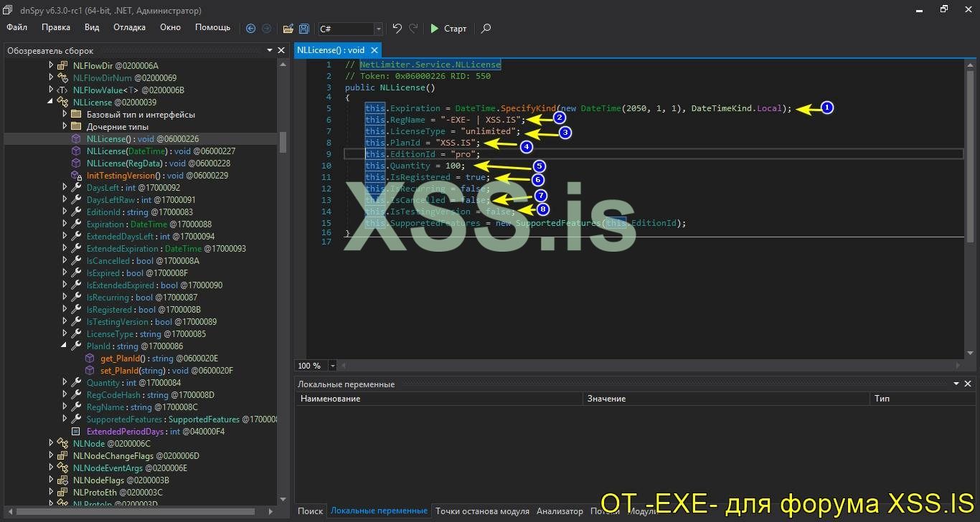
Task: Click the SupportedFeatures constructor reference on line 15
Action: (557, 223)
